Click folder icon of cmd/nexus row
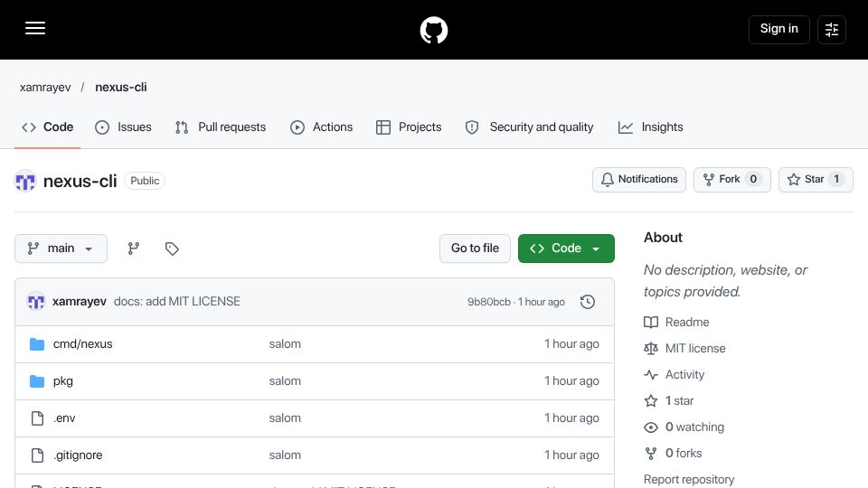The height and width of the screenshot is (488, 868). pyautogui.click(x=37, y=344)
